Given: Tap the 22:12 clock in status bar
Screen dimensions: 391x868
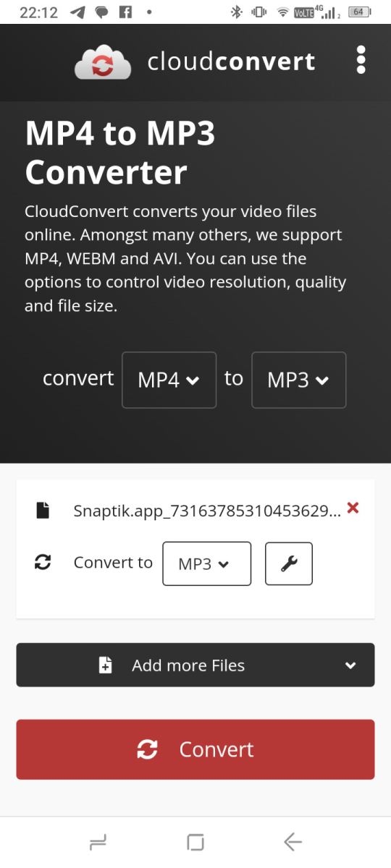Looking at the screenshot, I should (x=38, y=12).
